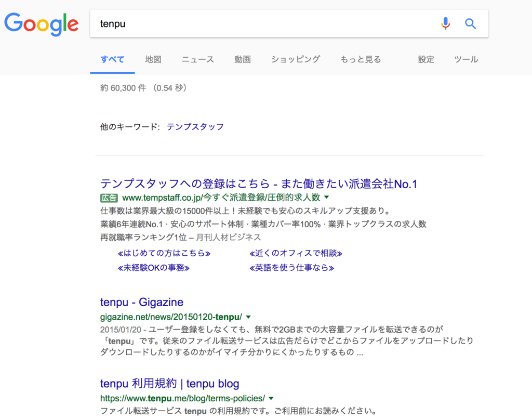Go to the 動画 tab

243,59
